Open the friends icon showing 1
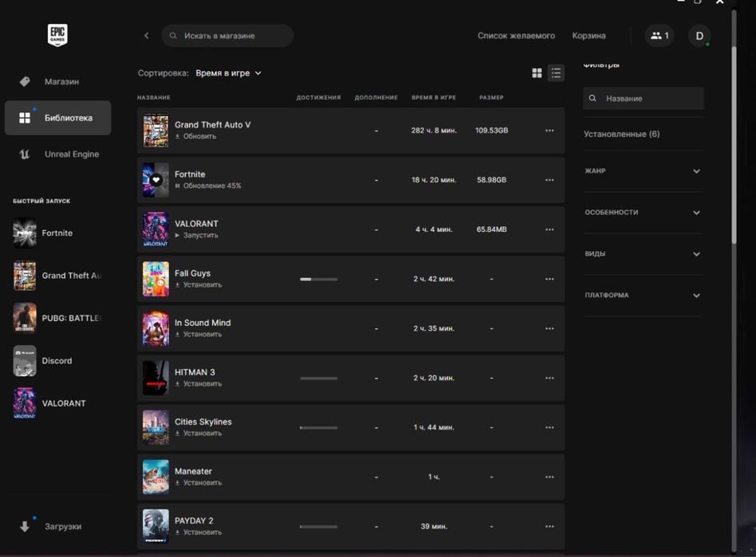 click(660, 36)
